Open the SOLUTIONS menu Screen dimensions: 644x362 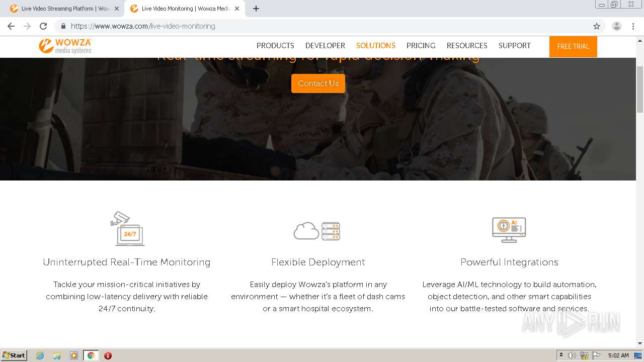375,46
